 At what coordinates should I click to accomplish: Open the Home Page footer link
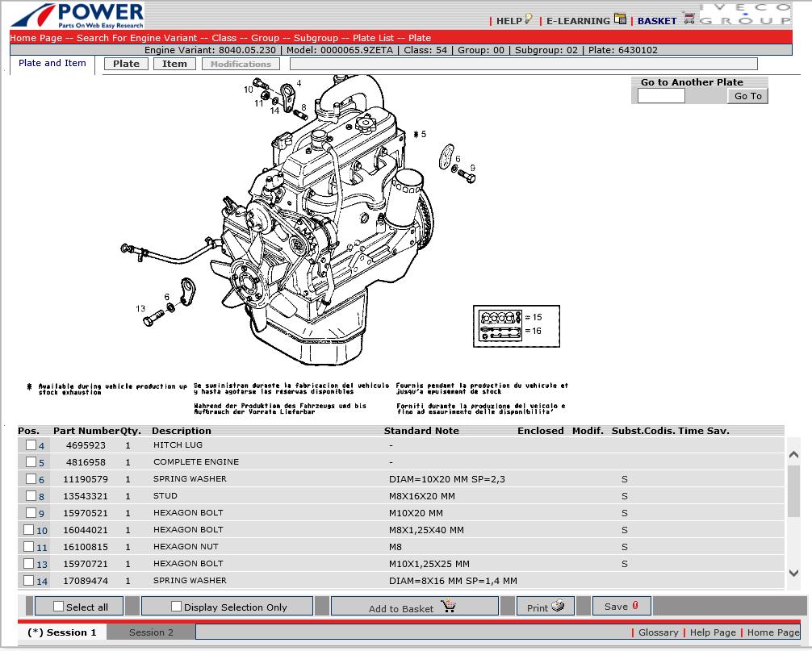click(773, 632)
